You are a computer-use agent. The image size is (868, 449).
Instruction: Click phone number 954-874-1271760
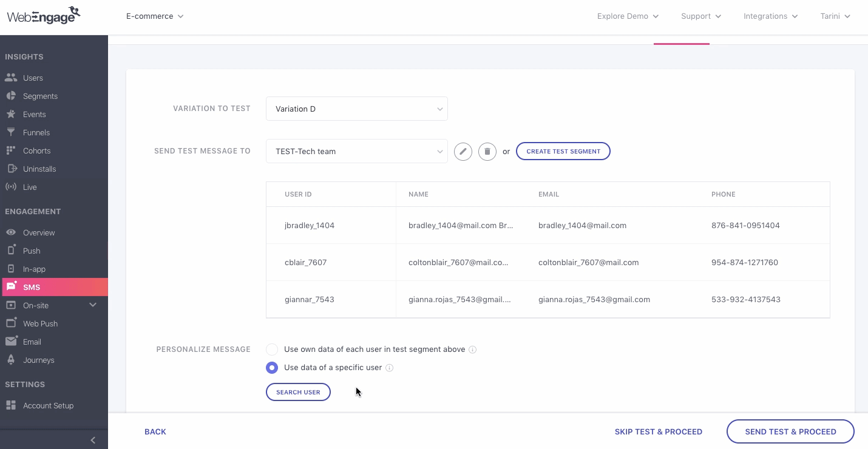coord(745,262)
